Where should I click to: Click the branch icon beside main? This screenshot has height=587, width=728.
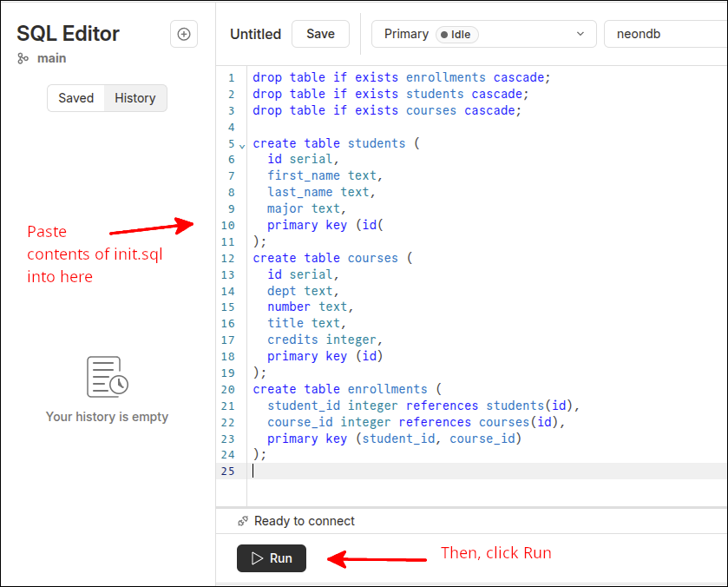pos(22,58)
